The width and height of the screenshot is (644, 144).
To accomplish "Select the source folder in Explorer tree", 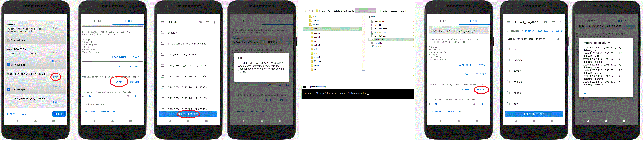I will pos(316,25).
